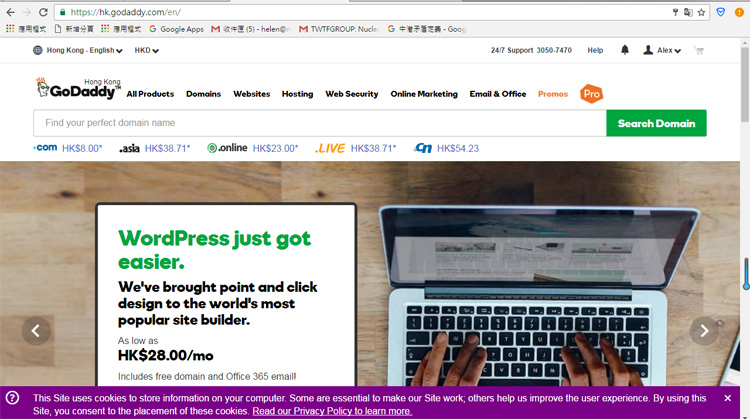Viewport: 750px width, 419px height.
Task: Click the WordPress just got easier headline
Action: point(214,250)
